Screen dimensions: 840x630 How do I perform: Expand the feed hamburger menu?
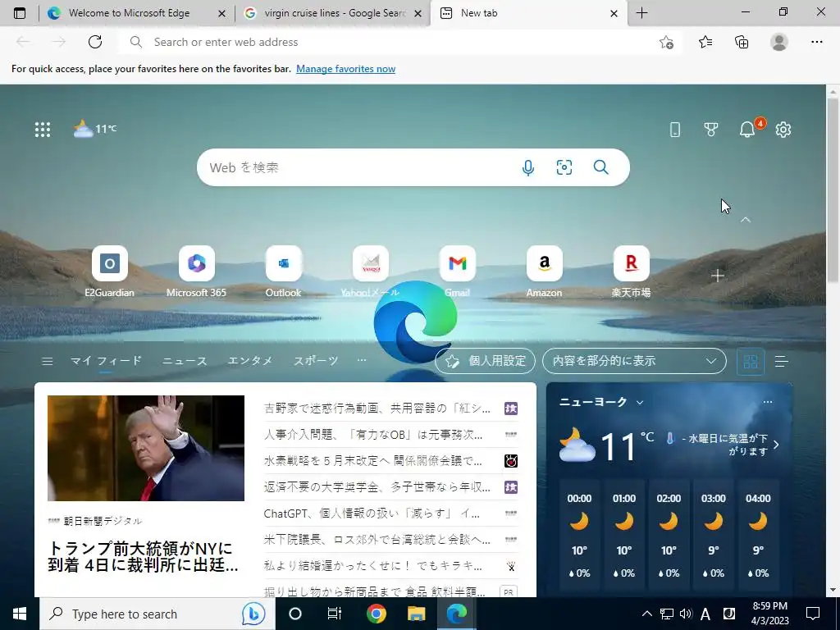point(47,361)
